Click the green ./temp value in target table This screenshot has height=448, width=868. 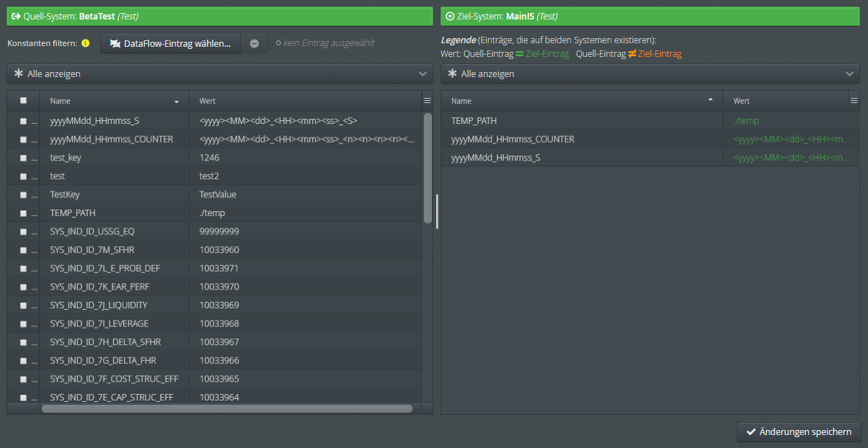(x=746, y=121)
